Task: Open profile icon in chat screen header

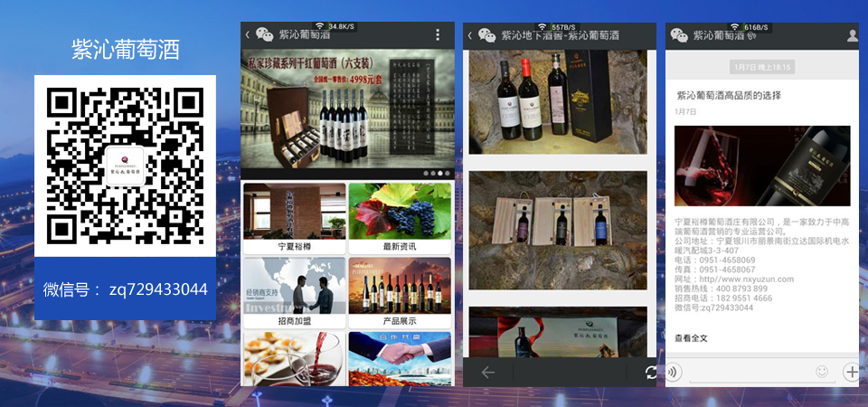Action: tap(853, 35)
